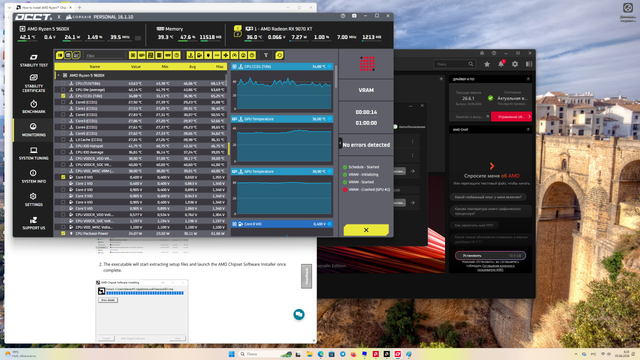640x360 pixels.
Task: Select Monitoring in the OCCT sidebar
Action: 33,130
